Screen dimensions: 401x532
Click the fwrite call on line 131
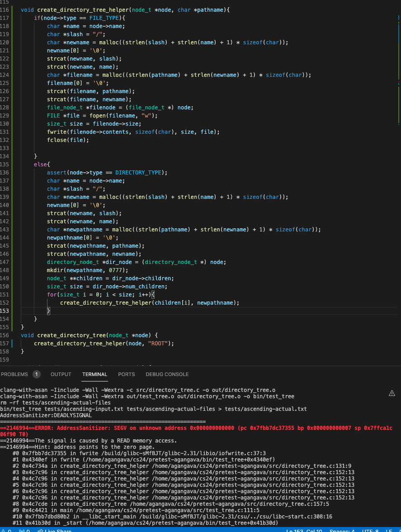click(56, 132)
